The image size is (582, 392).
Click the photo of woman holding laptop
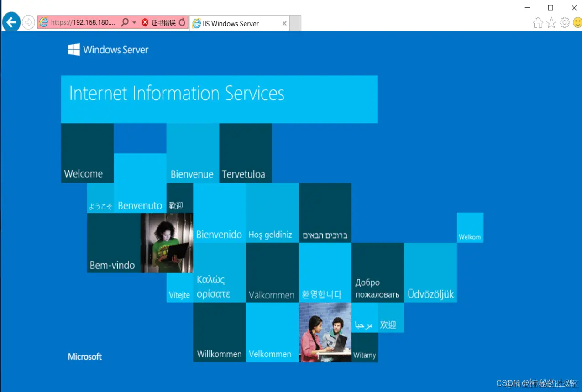tap(167, 243)
